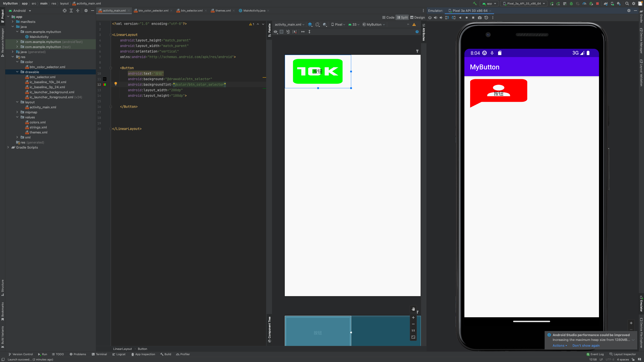This screenshot has width=644, height=362.
Task: Click the red 按钮 button in emulator
Action: [x=498, y=93]
